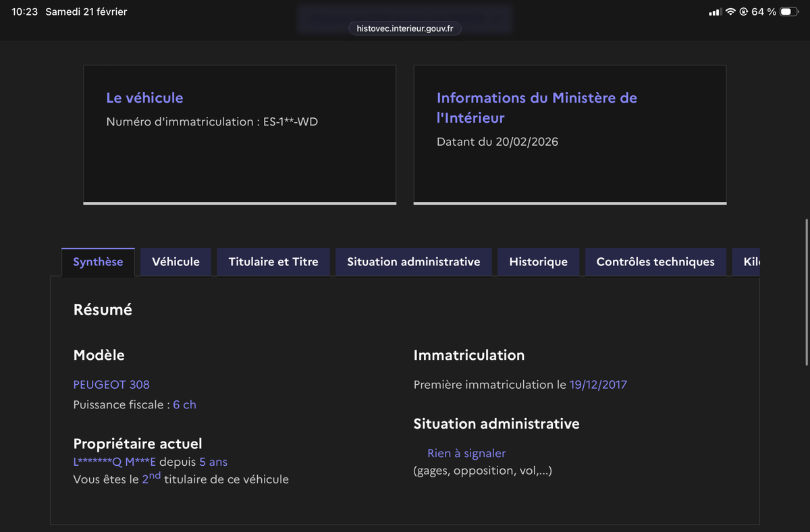Image resolution: width=810 pixels, height=532 pixels.
Task: Tap the orientation lock status icon
Action: coord(743,12)
